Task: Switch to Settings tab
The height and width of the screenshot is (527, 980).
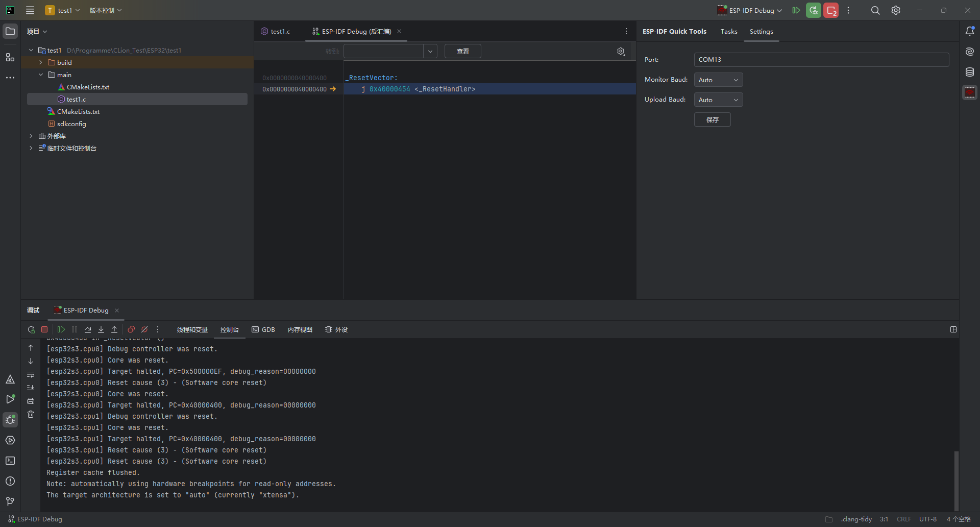Action: click(761, 31)
